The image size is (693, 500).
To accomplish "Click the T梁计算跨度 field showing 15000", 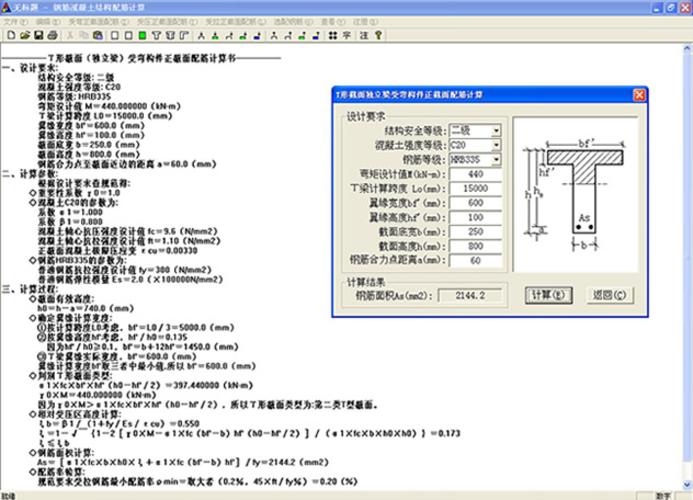I will [x=476, y=189].
